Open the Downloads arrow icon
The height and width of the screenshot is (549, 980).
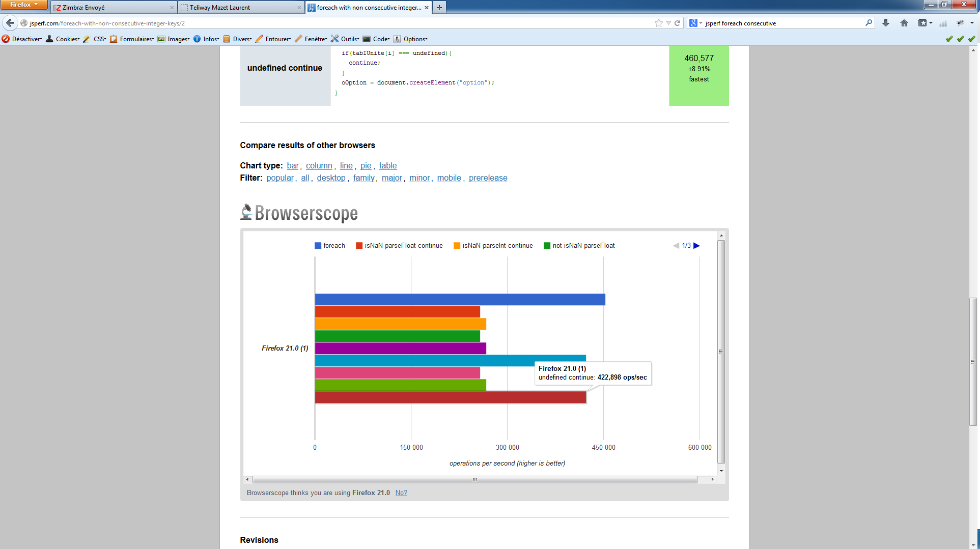click(886, 23)
